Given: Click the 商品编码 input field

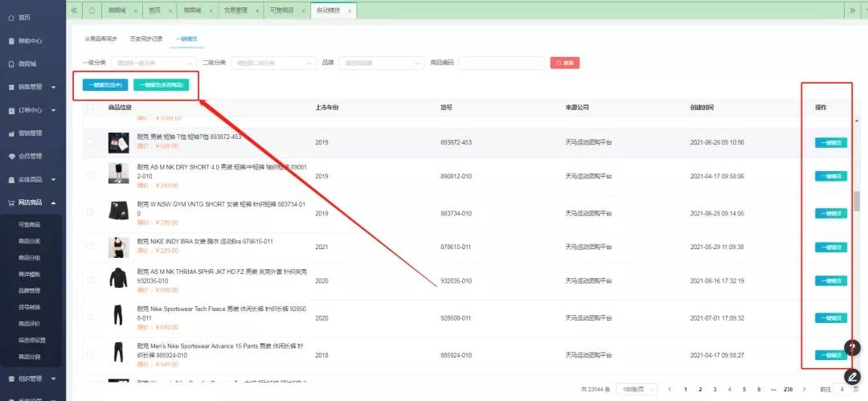Looking at the screenshot, I should (x=502, y=63).
